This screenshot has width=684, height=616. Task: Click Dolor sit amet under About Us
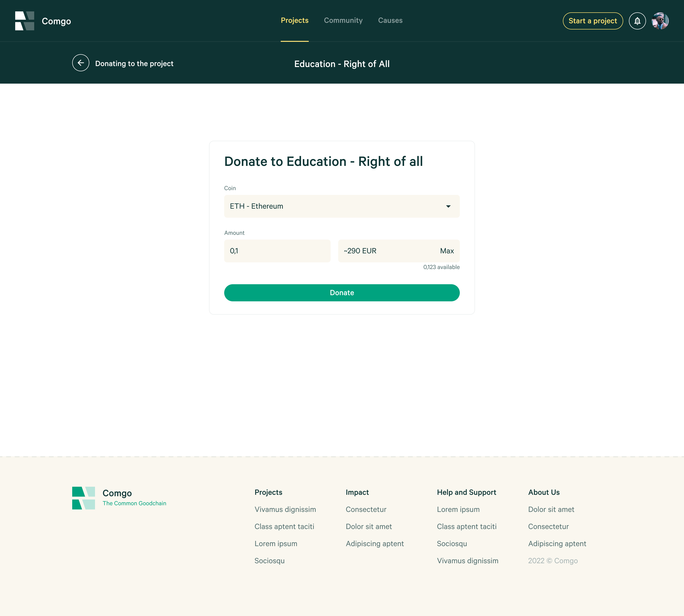click(x=551, y=509)
